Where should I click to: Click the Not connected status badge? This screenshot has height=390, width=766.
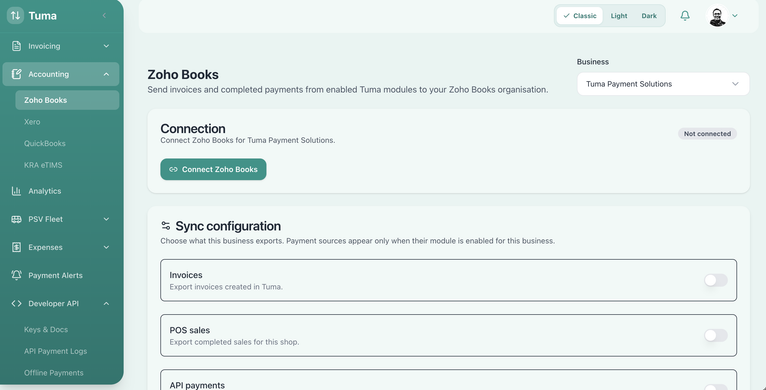707,133
